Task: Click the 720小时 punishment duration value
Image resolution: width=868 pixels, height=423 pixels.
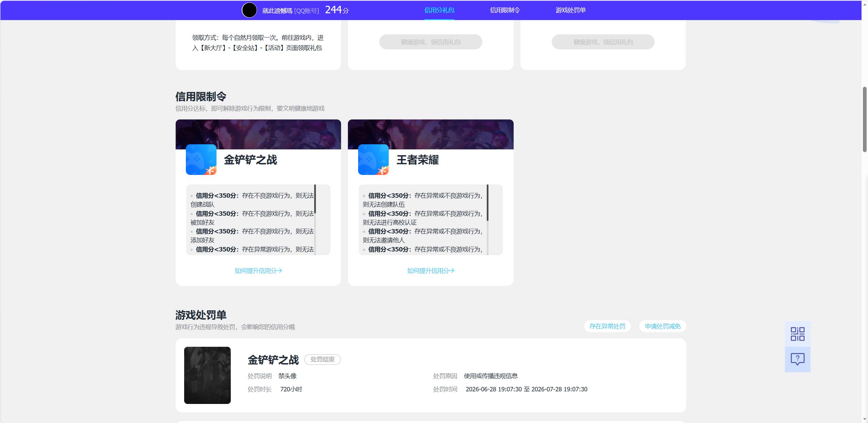Action: click(291, 389)
